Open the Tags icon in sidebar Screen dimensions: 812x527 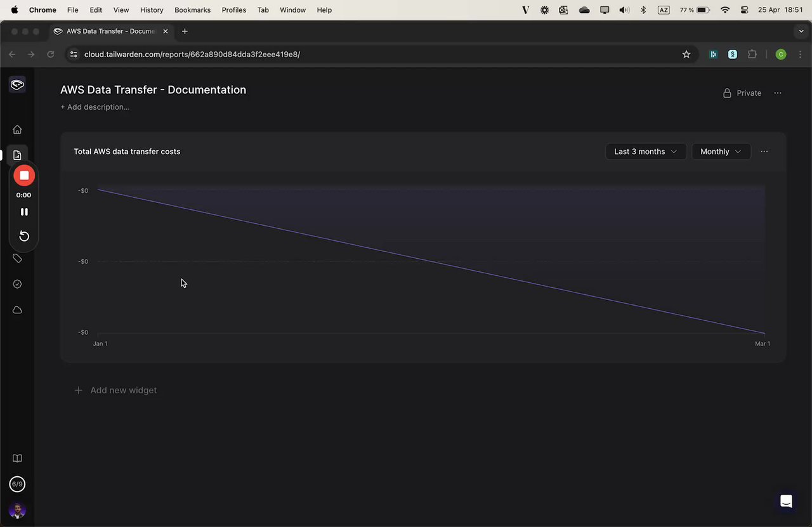(17, 258)
